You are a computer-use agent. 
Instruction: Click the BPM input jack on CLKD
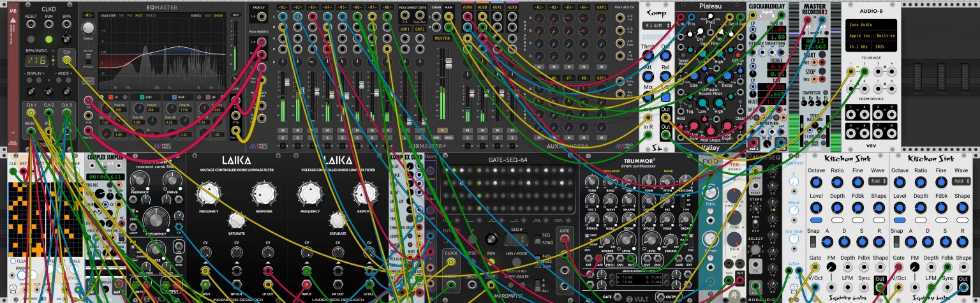[x=66, y=24]
